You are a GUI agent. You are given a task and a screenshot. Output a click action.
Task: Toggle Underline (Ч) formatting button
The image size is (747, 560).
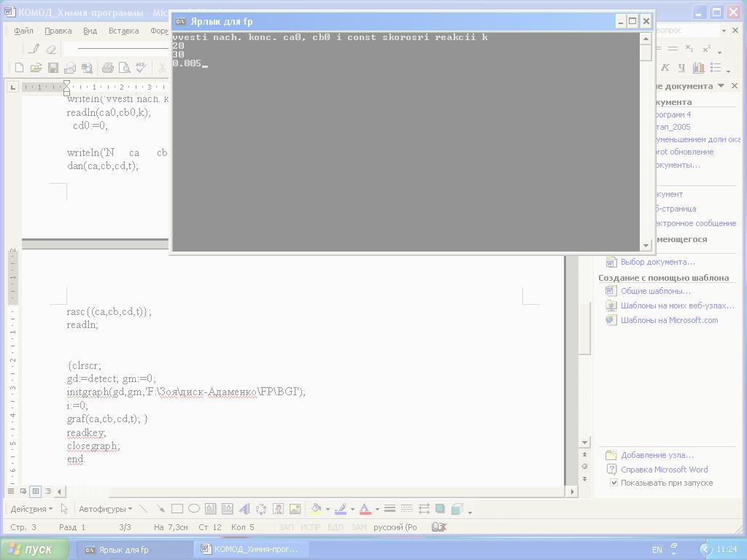click(x=681, y=68)
